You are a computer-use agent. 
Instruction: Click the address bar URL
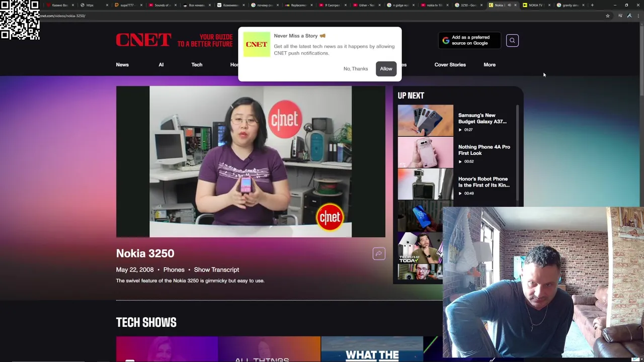click(x=63, y=16)
